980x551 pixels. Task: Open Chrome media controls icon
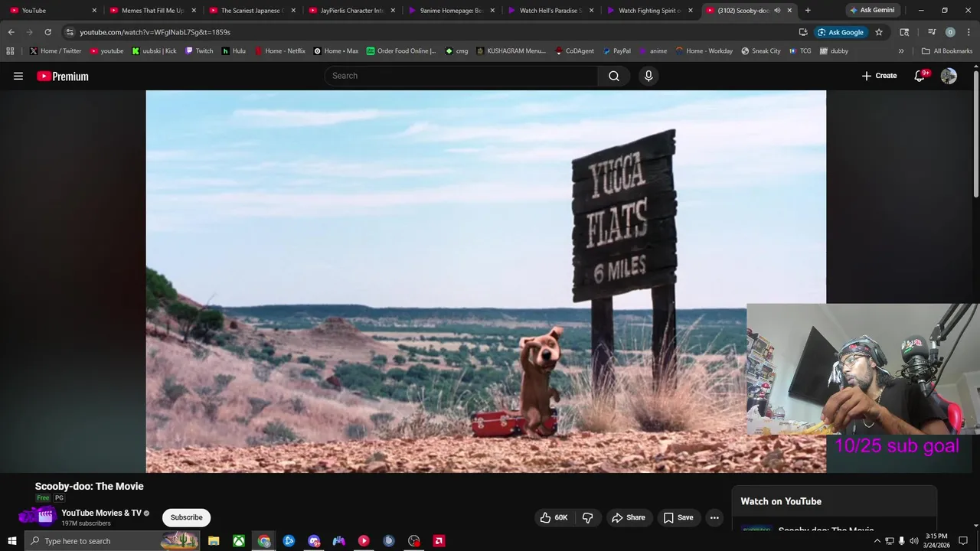click(932, 32)
